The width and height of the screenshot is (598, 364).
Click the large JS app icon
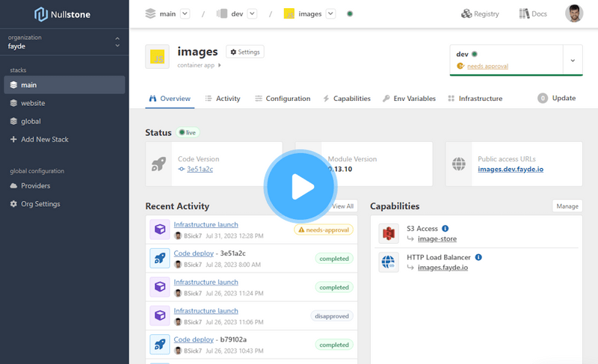pos(157,57)
